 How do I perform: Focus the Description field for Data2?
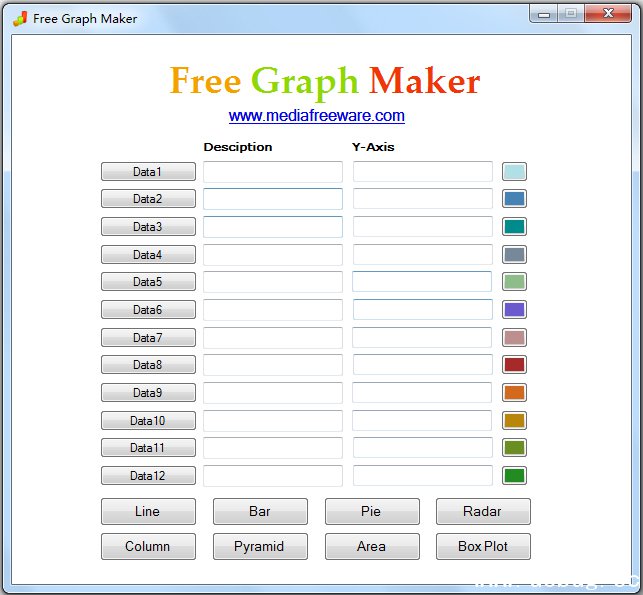[273, 199]
